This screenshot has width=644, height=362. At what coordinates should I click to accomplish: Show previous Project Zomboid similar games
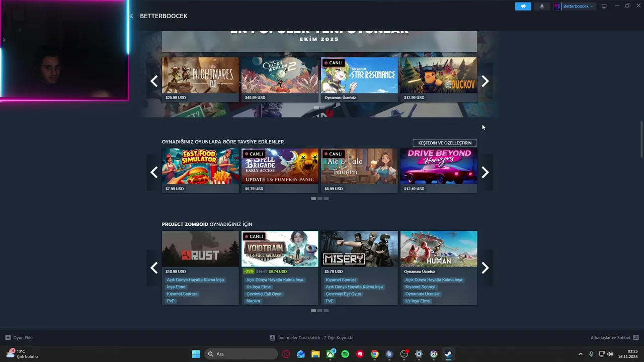tap(154, 268)
